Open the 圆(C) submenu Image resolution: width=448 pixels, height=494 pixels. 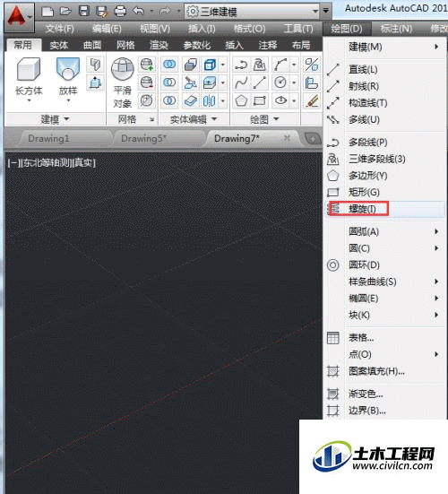point(384,248)
